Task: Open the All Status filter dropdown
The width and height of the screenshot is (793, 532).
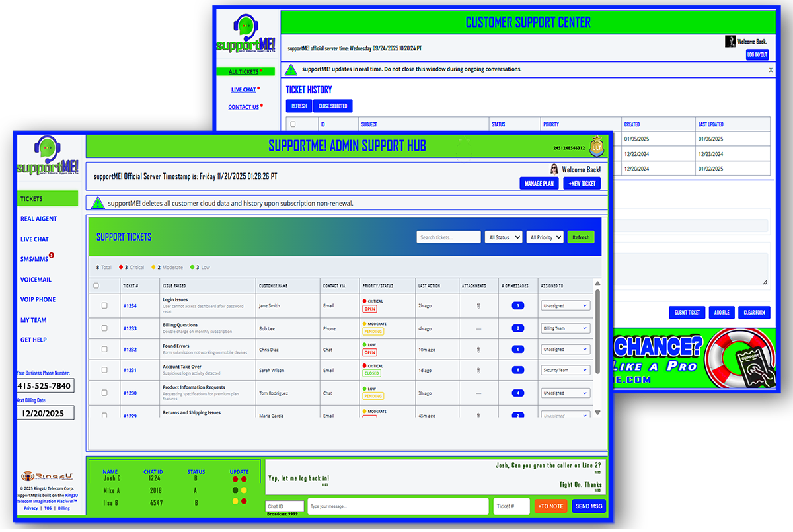Action: pyautogui.click(x=504, y=237)
